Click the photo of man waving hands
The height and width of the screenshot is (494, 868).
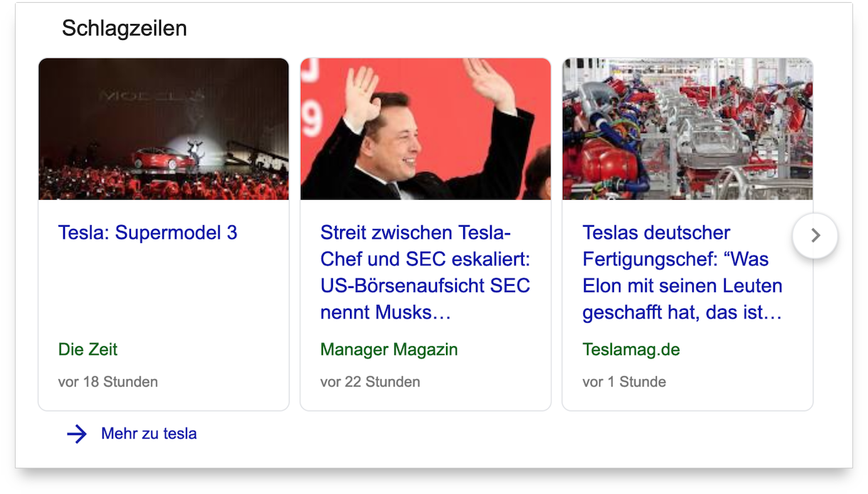[x=425, y=129]
